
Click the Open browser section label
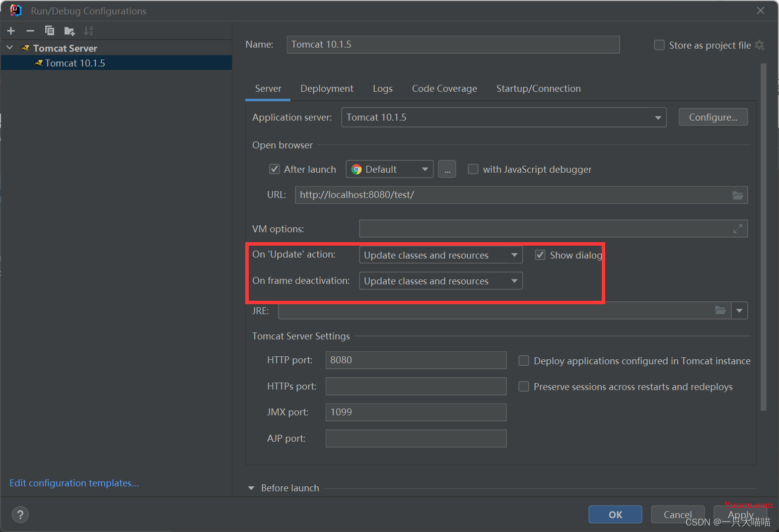(283, 145)
